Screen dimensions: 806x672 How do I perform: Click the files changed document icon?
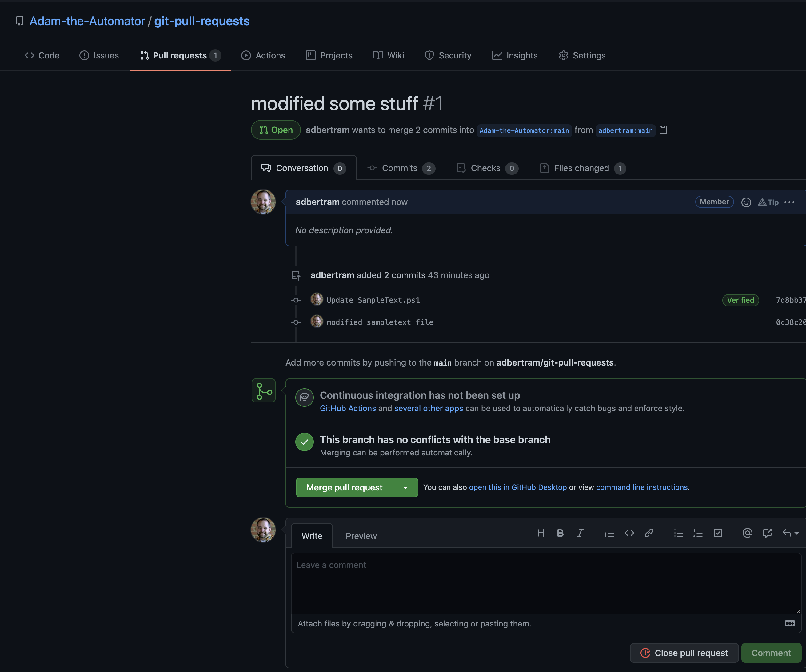coord(544,168)
